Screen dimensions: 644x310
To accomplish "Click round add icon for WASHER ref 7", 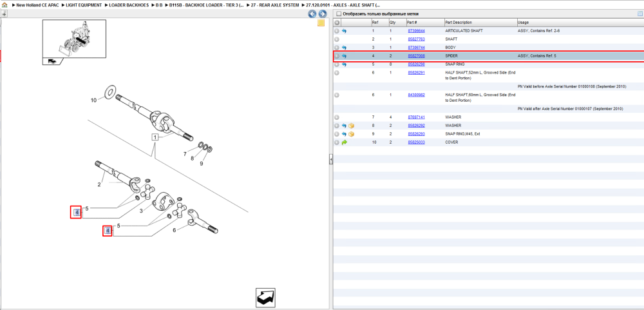I will coord(337,117).
